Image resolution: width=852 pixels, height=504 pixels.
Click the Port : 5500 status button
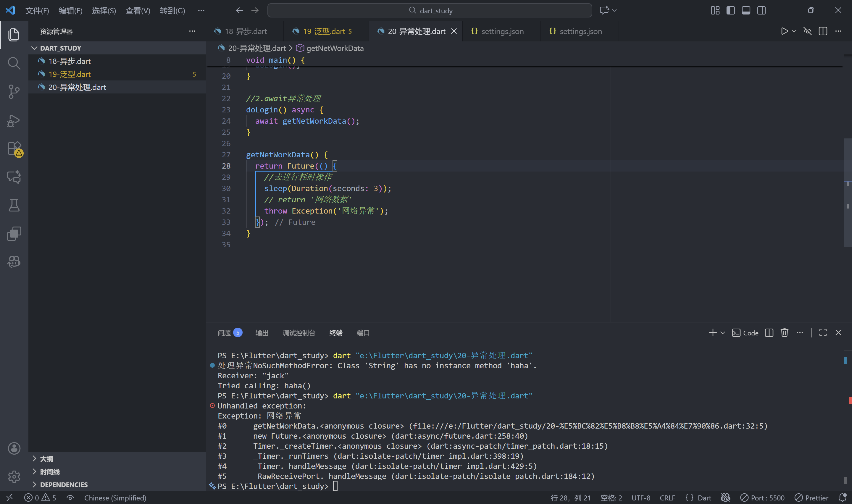point(762,498)
